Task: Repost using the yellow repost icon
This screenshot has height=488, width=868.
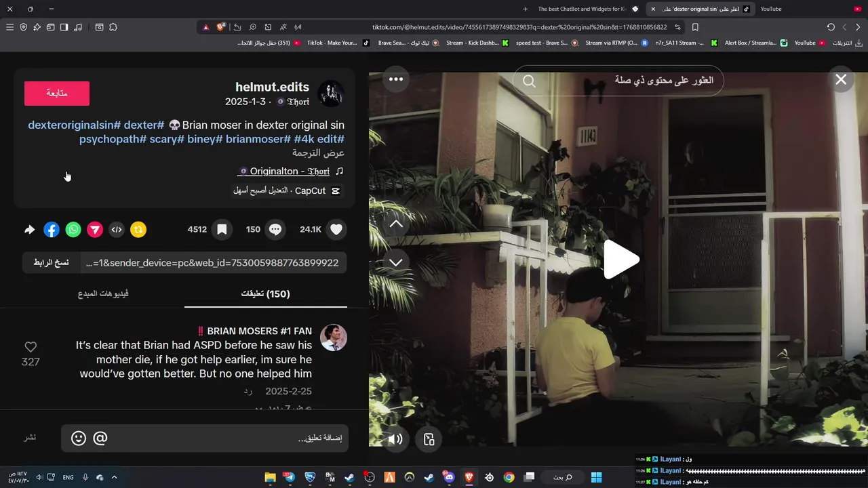Action: pos(138,230)
